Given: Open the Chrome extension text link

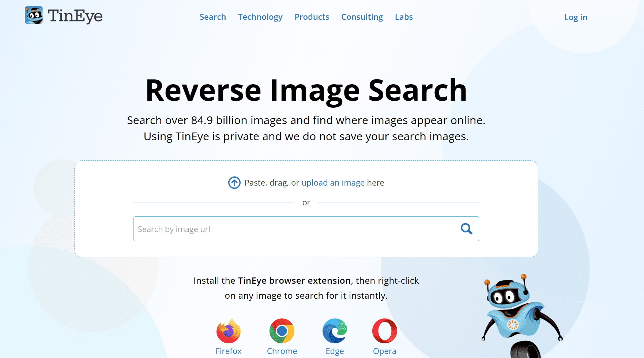Looking at the screenshot, I should tap(282, 351).
